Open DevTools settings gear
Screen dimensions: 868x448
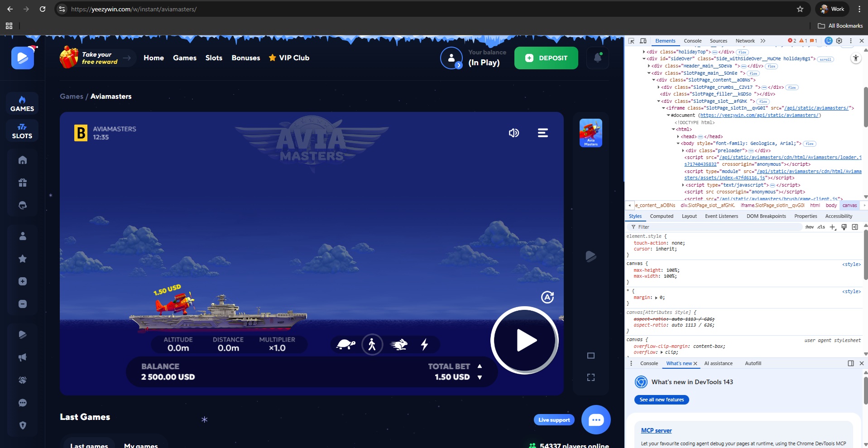(839, 41)
